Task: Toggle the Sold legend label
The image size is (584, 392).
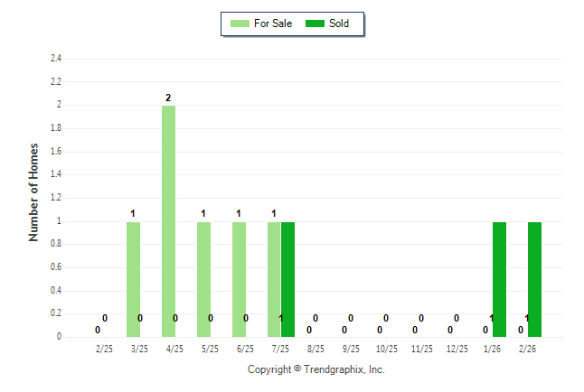Action: pos(339,23)
